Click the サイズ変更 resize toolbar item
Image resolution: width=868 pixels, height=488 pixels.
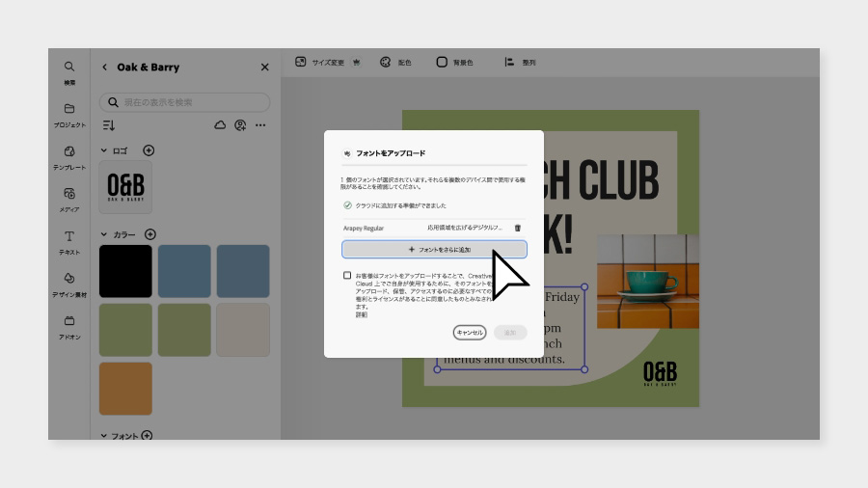(x=319, y=62)
